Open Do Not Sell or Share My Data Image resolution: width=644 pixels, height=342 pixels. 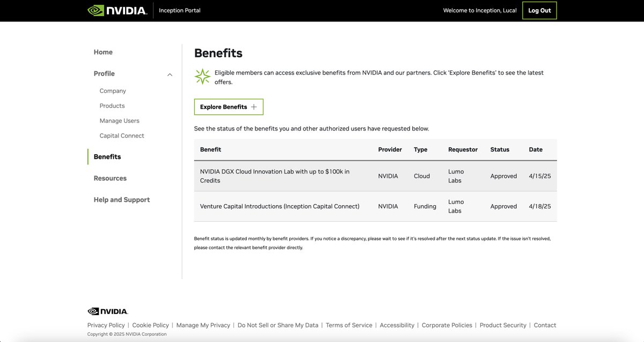(x=278, y=325)
